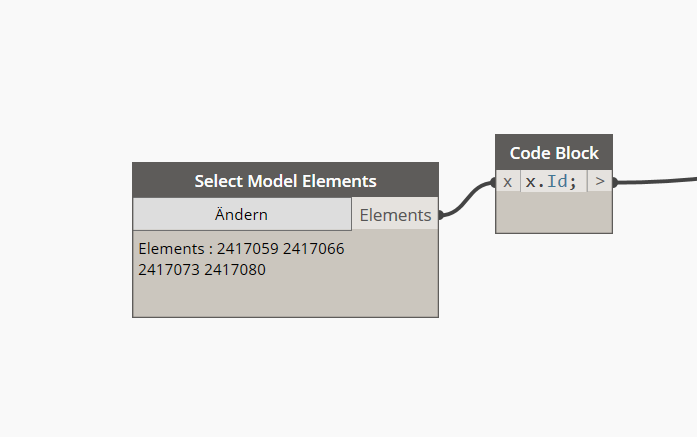Click element ID 2417073
This screenshot has height=437, width=697.
[169, 269]
